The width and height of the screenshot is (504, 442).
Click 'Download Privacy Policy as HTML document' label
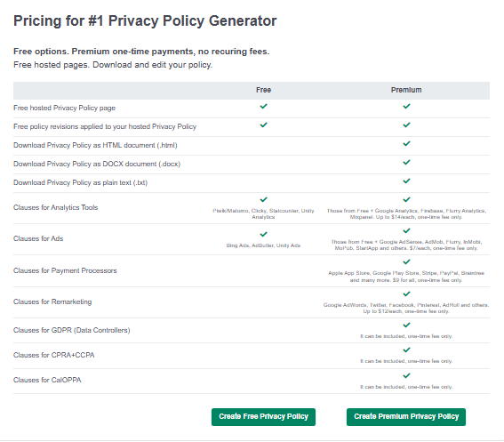(x=95, y=145)
